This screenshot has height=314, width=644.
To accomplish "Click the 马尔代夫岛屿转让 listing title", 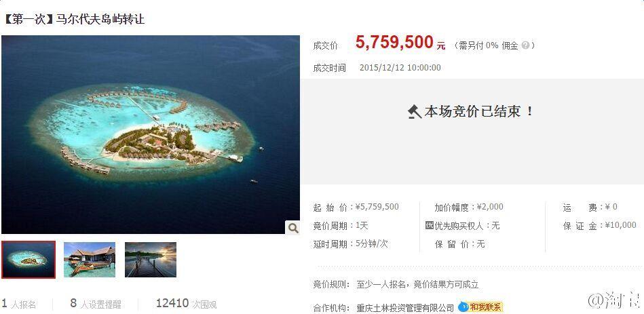I will coord(100,19).
